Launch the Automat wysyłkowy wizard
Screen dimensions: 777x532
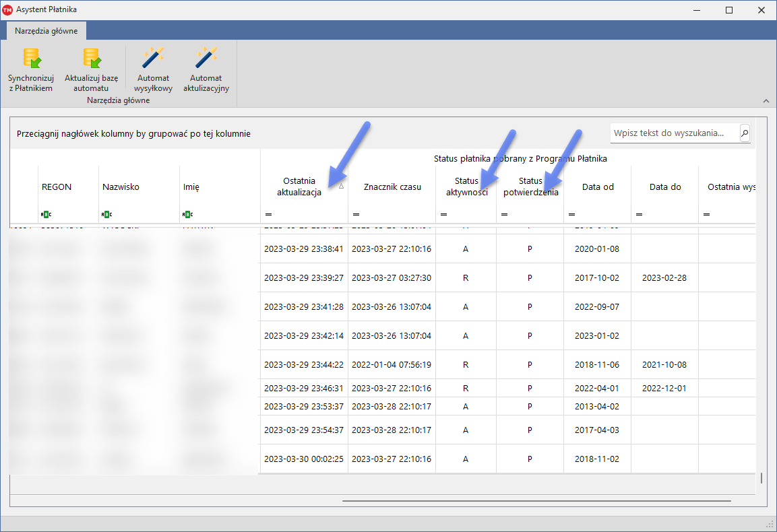pos(153,59)
